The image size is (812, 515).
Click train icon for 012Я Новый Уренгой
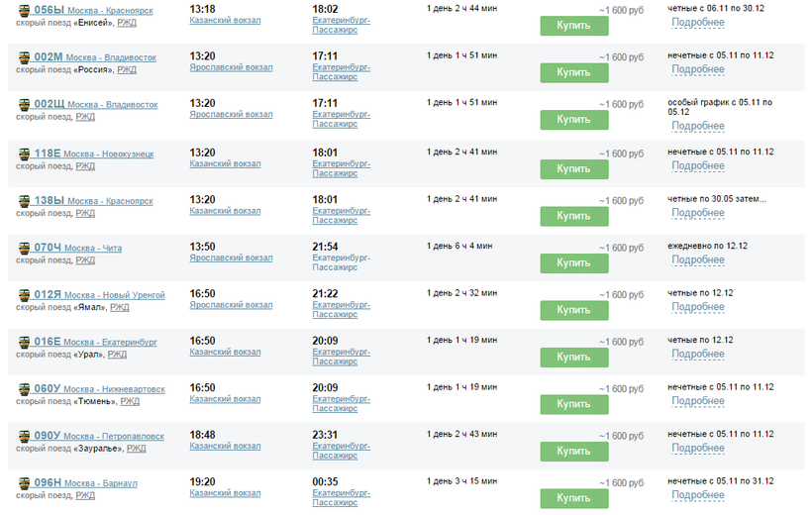pyautogui.click(x=25, y=295)
